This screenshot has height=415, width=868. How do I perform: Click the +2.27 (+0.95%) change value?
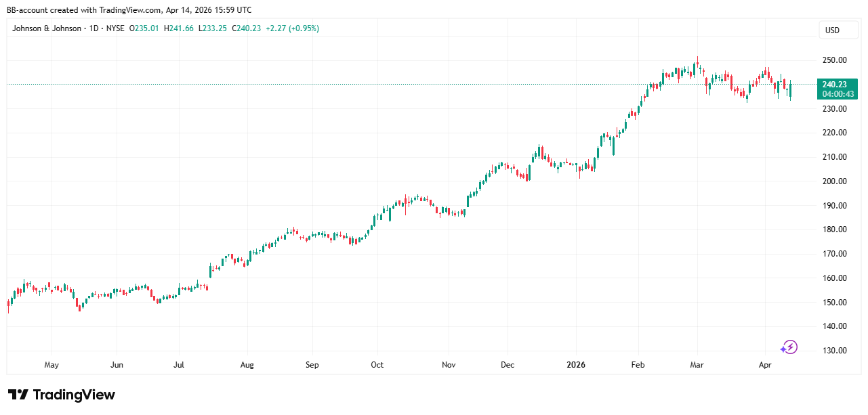point(293,28)
